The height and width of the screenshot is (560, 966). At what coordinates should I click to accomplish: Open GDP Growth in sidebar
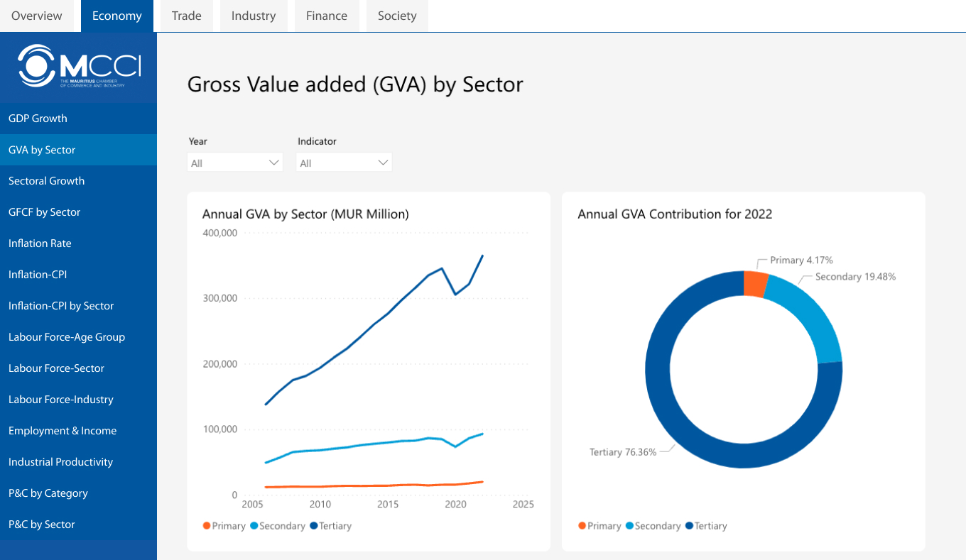(38, 119)
